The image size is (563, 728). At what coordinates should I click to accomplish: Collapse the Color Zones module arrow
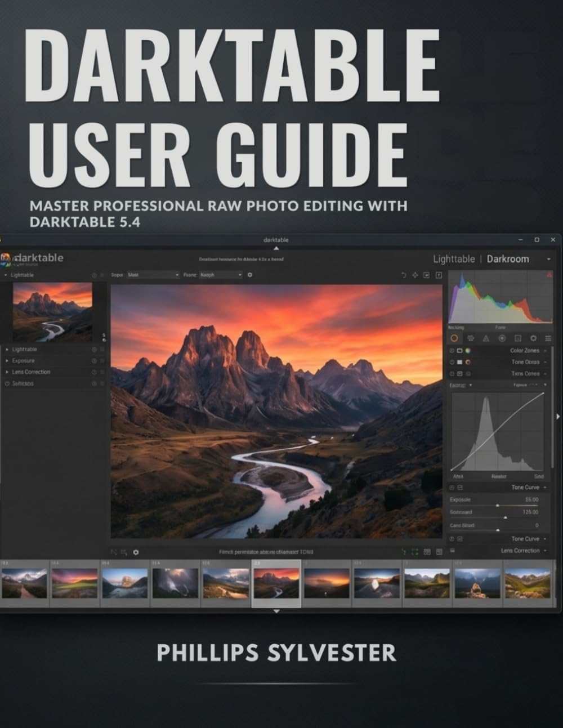click(x=546, y=350)
